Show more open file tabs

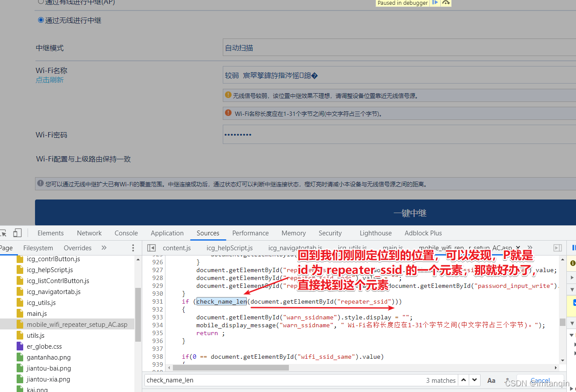click(530, 248)
